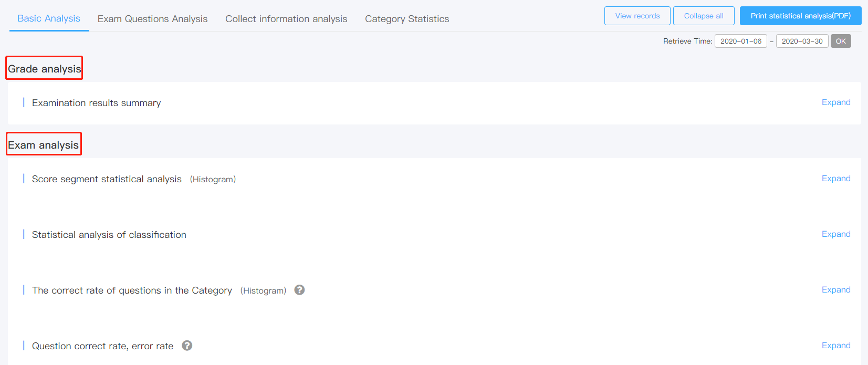
Task: Expand Score segment statistical analysis
Action: (836, 179)
